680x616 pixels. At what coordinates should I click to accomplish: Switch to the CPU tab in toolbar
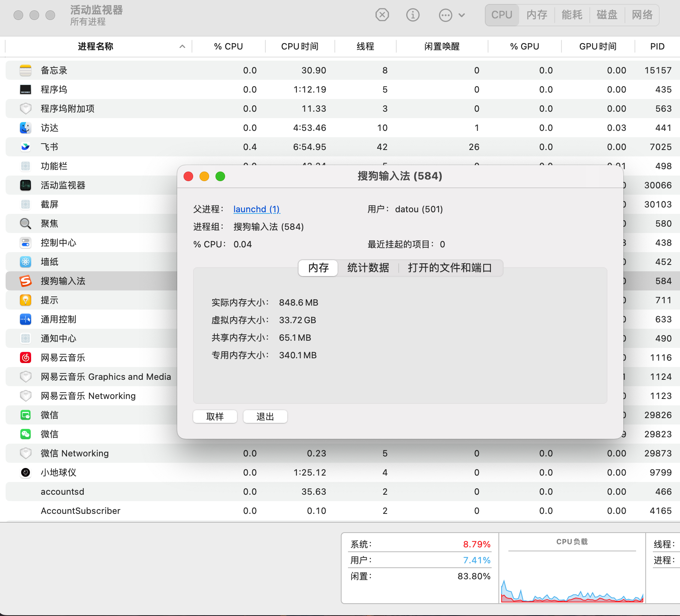pos(502,15)
